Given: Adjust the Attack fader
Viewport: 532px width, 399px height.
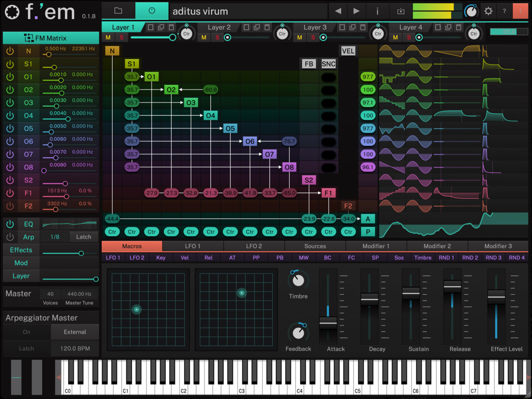Looking at the screenshot, I should tap(328, 322).
